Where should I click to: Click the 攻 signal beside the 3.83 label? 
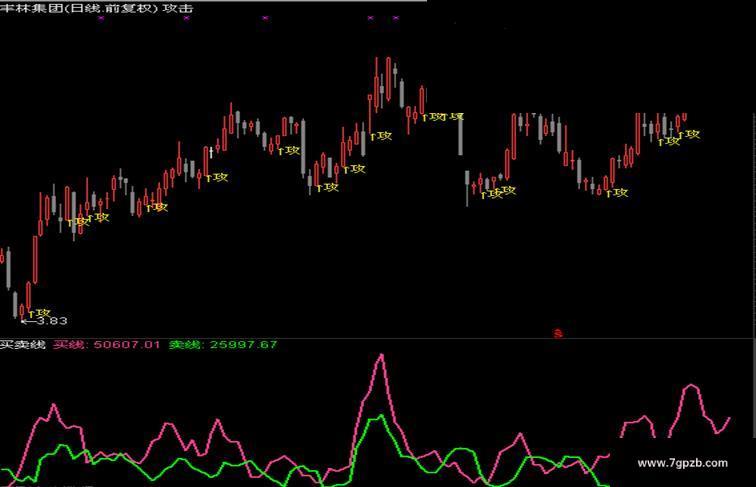click(40, 313)
